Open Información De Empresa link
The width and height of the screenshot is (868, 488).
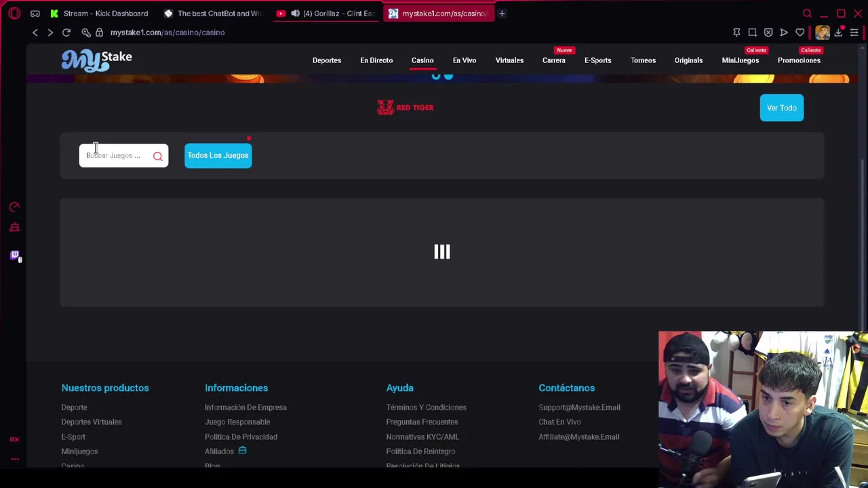click(x=245, y=407)
